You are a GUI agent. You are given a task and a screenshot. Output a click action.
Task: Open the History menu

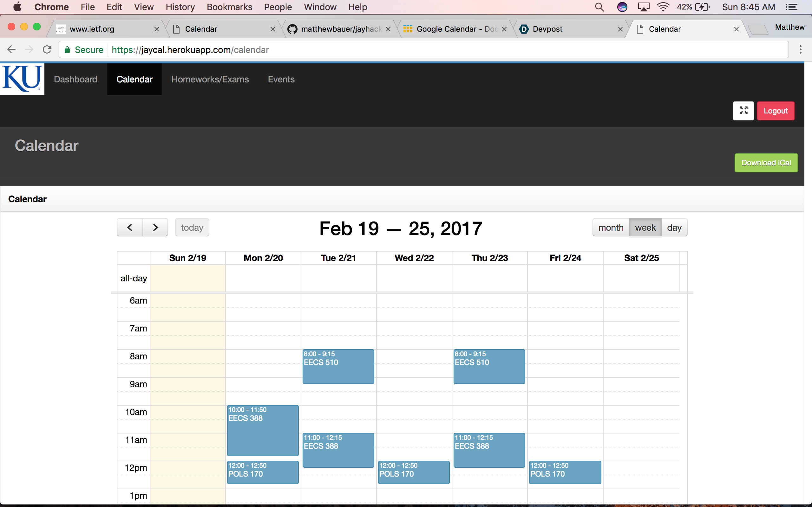tap(180, 7)
